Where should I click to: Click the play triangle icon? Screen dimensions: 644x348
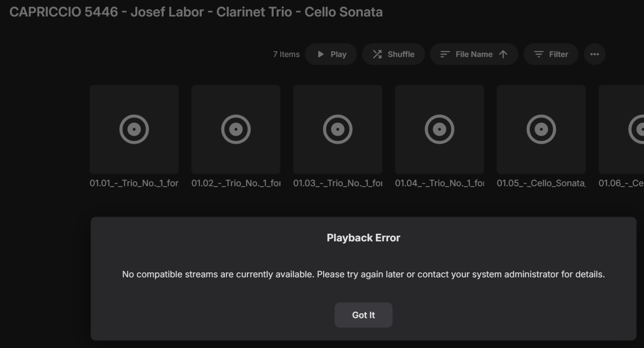coord(321,54)
